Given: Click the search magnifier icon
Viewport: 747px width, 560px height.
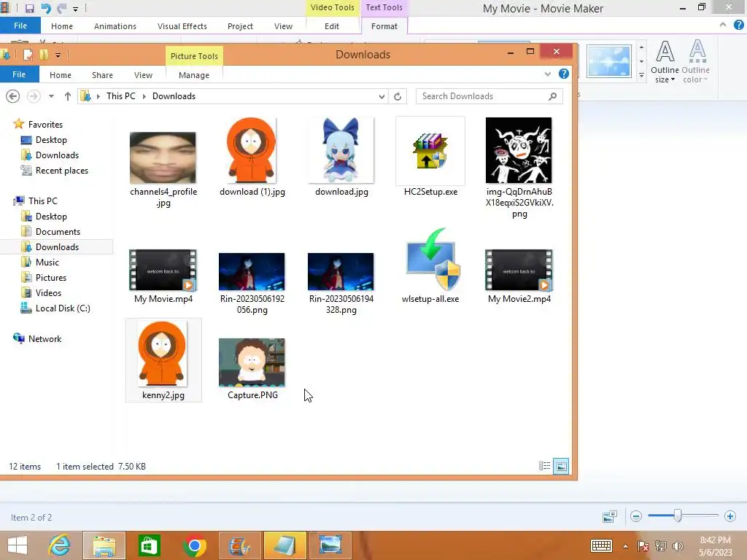Looking at the screenshot, I should [552, 96].
